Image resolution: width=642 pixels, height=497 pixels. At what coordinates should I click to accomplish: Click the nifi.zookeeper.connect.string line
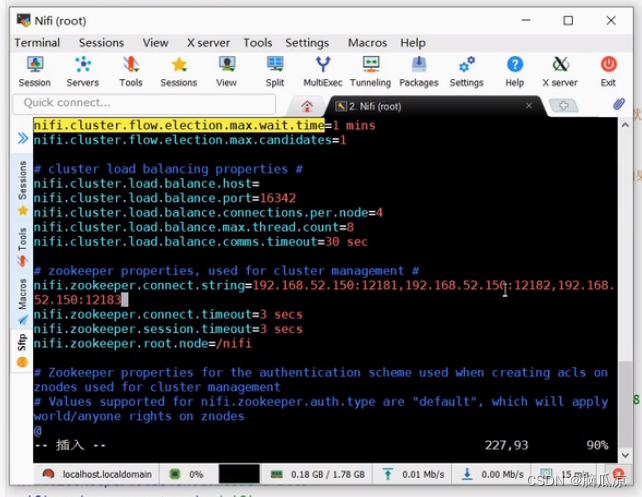coord(325,292)
